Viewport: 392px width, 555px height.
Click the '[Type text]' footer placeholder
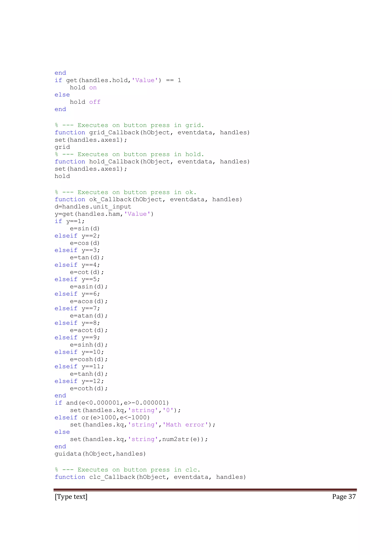pos(71,497)
